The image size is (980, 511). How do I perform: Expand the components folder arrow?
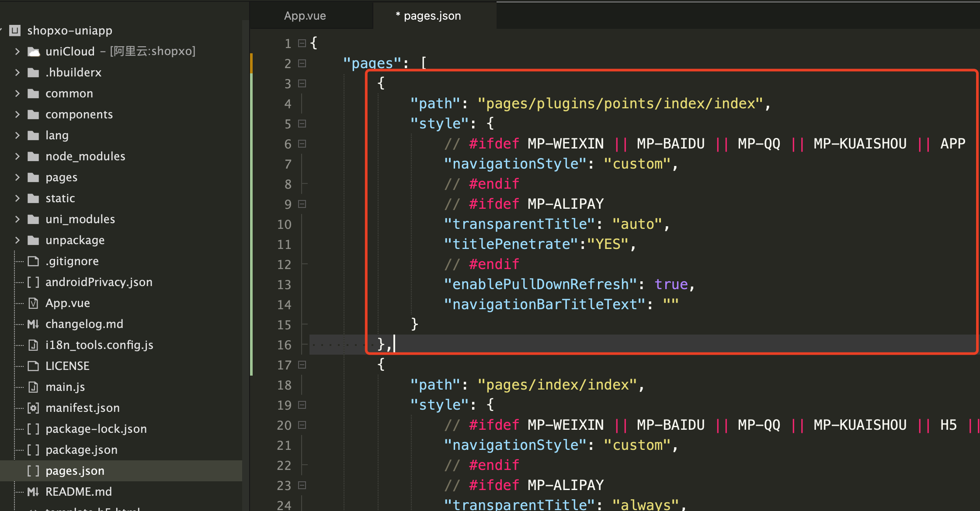tap(17, 114)
